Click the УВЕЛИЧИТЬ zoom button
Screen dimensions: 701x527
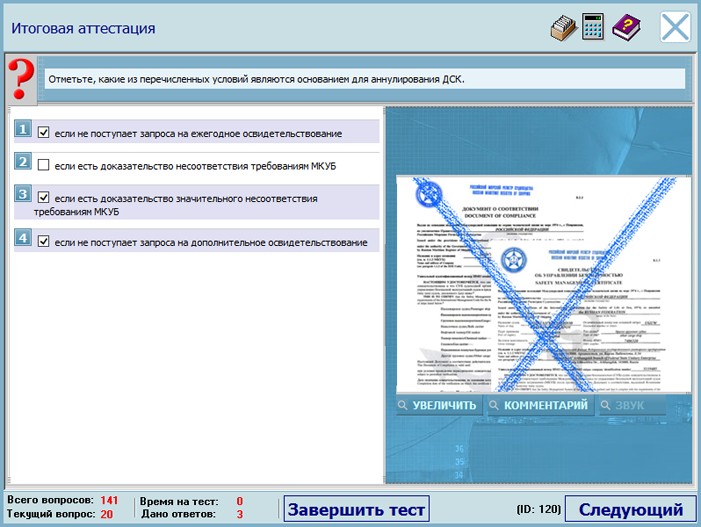(439, 405)
